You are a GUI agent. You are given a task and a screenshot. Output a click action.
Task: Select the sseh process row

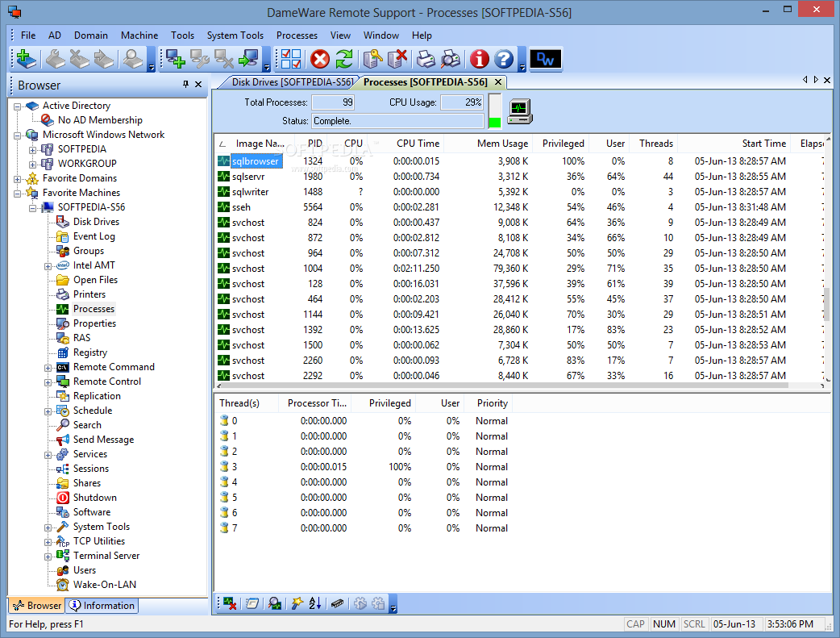tap(520, 207)
